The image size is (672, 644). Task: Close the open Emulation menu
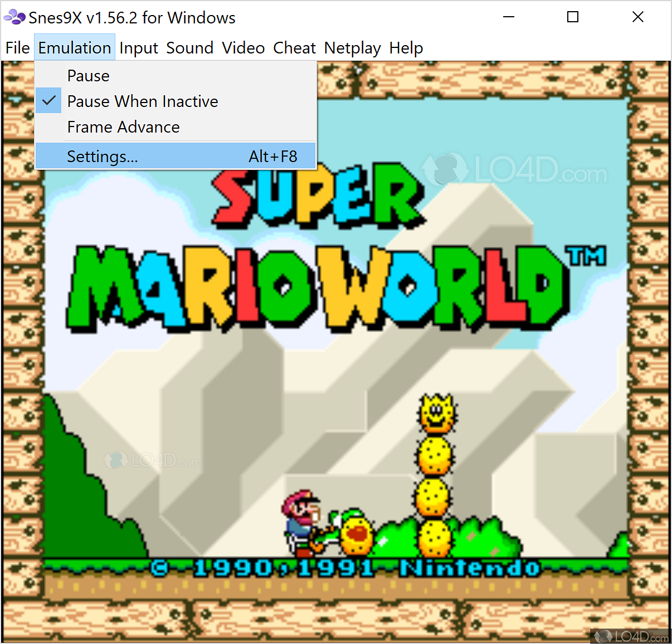(x=75, y=48)
